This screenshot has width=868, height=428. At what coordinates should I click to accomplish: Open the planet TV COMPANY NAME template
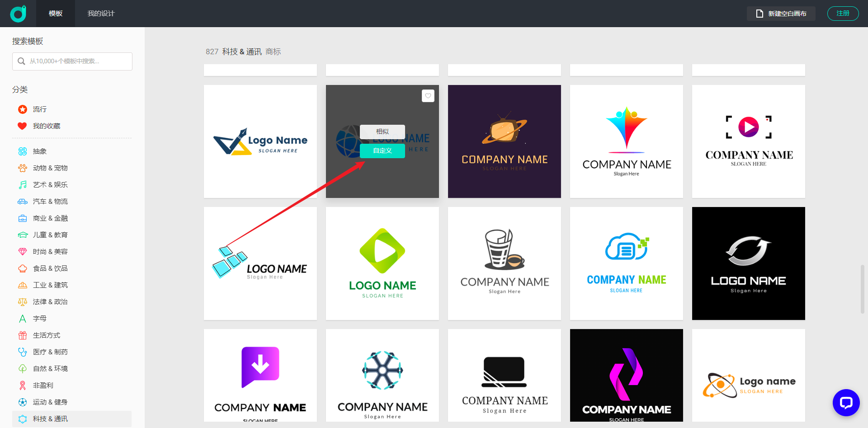tap(505, 141)
